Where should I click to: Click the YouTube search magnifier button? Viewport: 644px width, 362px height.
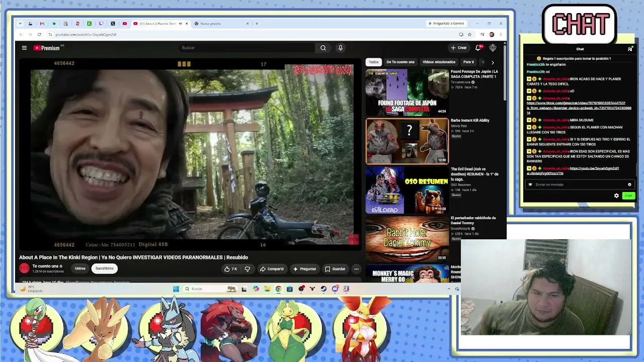click(x=323, y=48)
